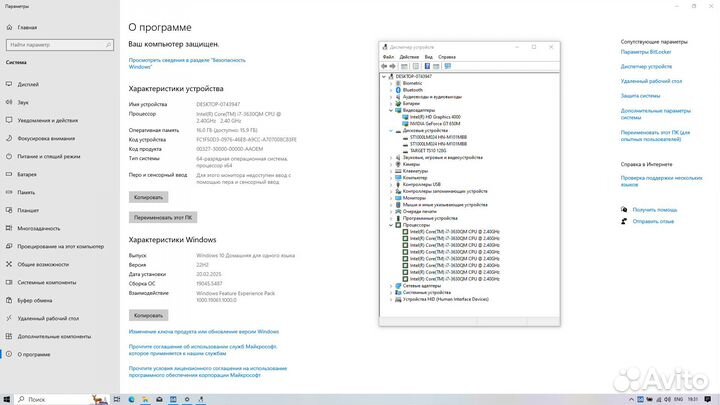This screenshot has height=405, width=720.
Task: Click Переименовать этот ПК button
Action: tap(163, 218)
